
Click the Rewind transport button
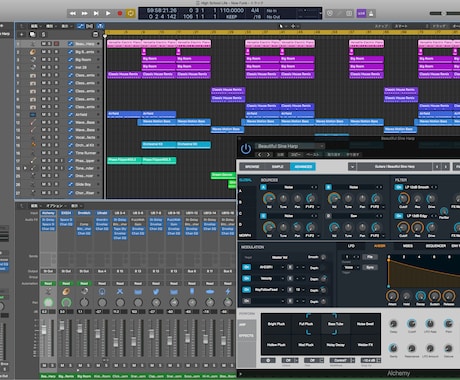pos(72,13)
